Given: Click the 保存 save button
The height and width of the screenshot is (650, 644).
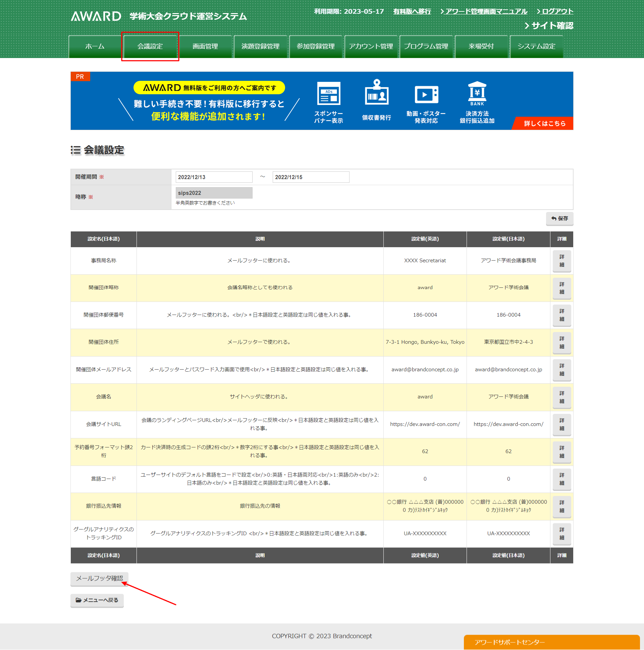Looking at the screenshot, I should (x=559, y=218).
